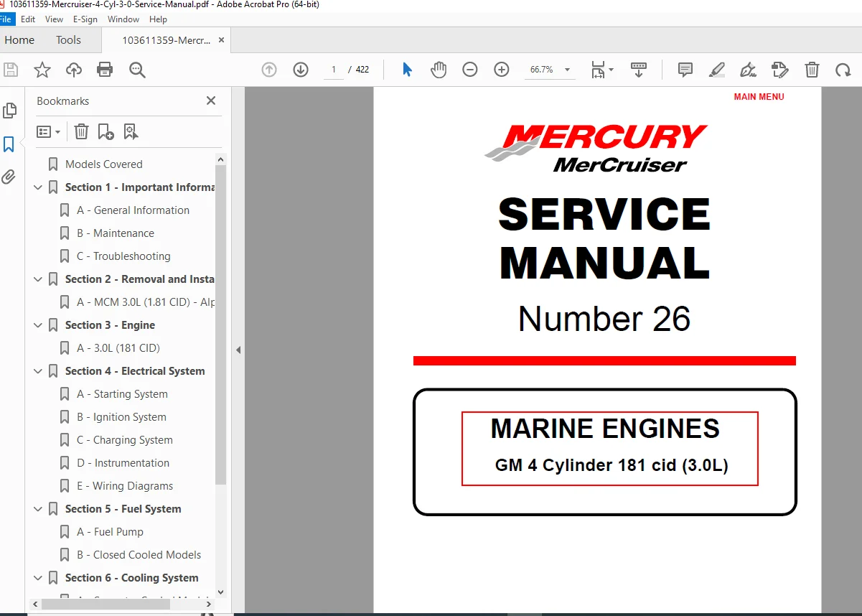Add a new bookmark
The image size is (862, 616).
click(x=106, y=131)
